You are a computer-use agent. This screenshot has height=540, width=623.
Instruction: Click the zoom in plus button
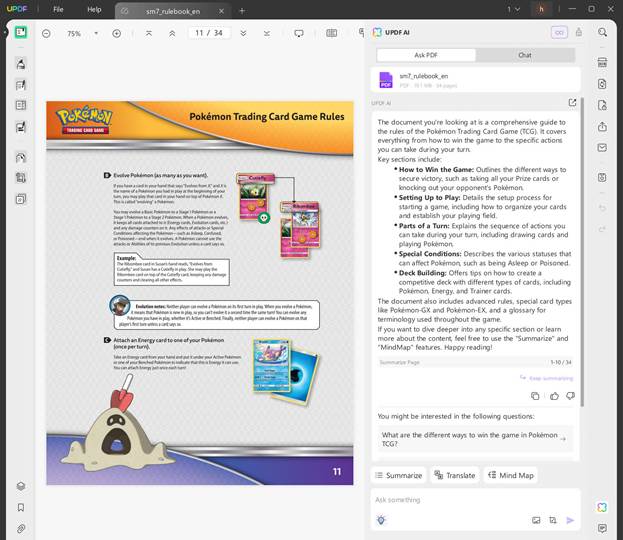coord(116,33)
